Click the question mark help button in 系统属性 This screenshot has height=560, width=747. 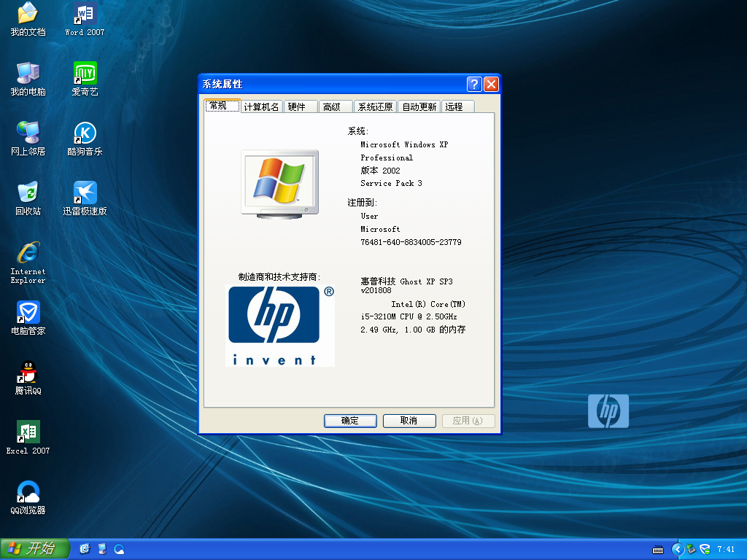click(x=474, y=85)
